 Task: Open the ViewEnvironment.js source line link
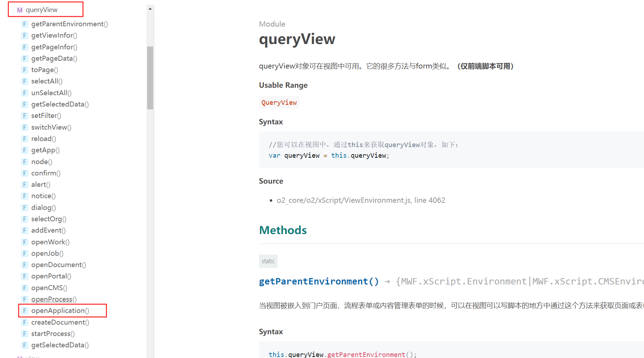click(x=361, y=200)
